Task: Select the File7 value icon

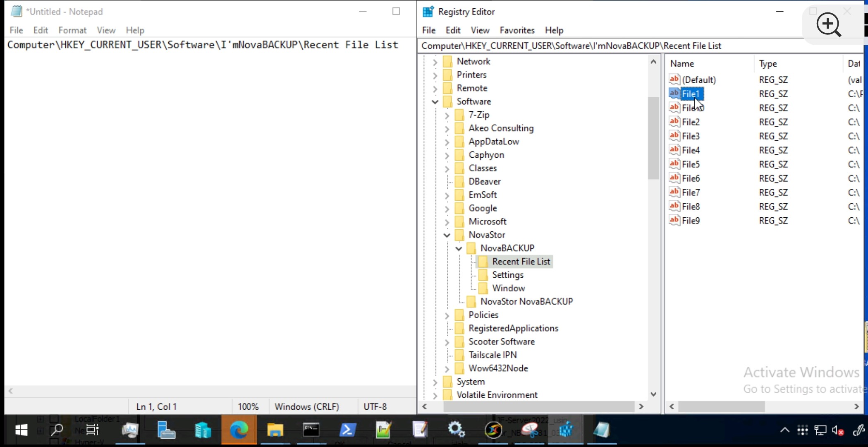Action: (x=674, y=192)
